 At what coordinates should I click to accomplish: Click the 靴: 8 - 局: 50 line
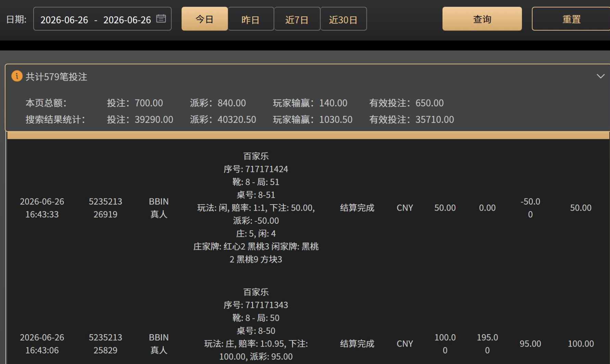(x=256, y=318)
